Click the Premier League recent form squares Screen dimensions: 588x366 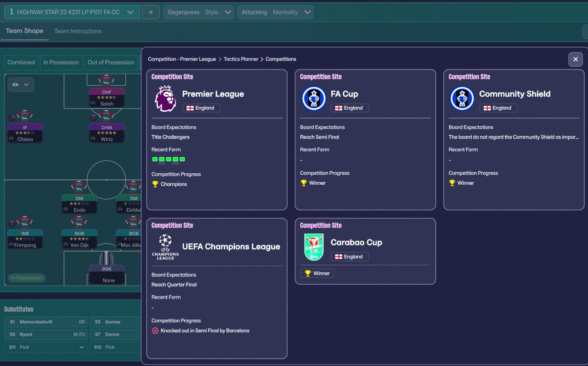coord(169,160)
